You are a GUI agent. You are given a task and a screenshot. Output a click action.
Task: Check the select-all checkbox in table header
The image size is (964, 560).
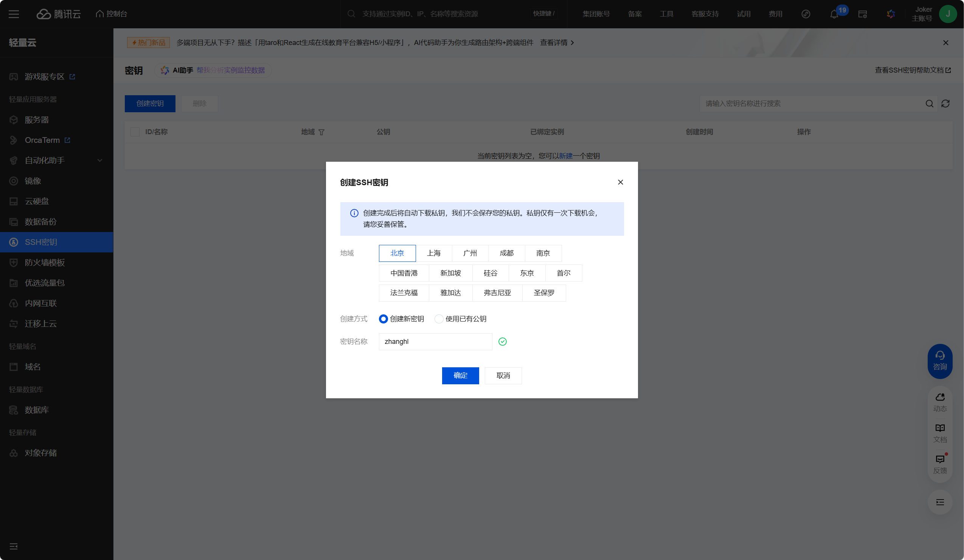(x=135, y=132)
